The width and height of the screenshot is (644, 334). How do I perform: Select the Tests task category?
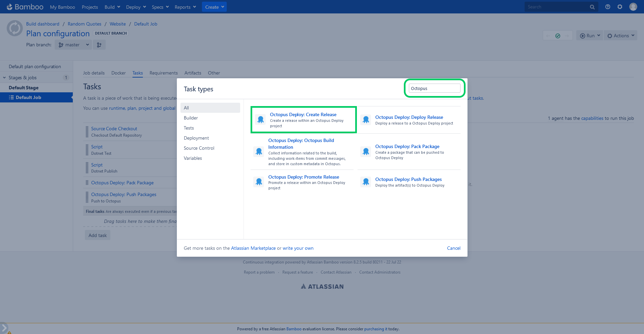(210, 128)
